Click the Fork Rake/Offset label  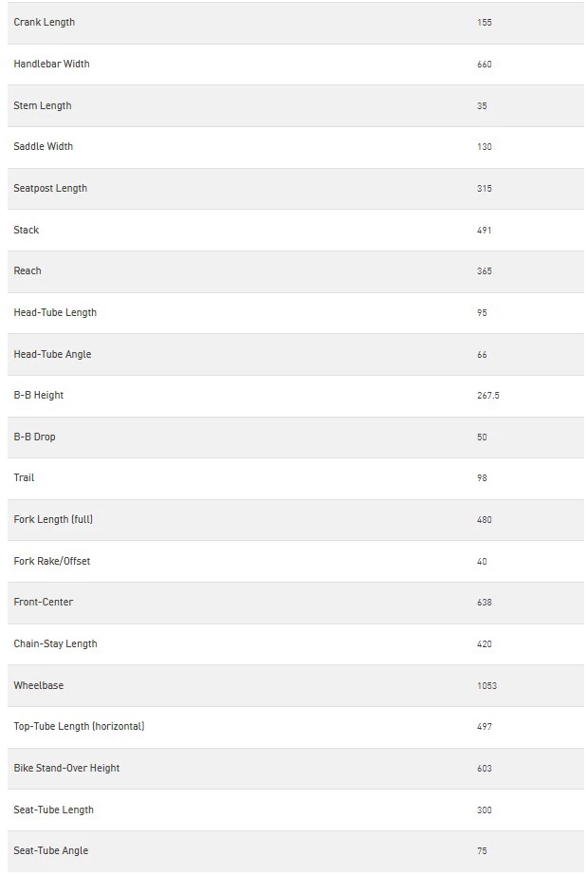[52, 561]
